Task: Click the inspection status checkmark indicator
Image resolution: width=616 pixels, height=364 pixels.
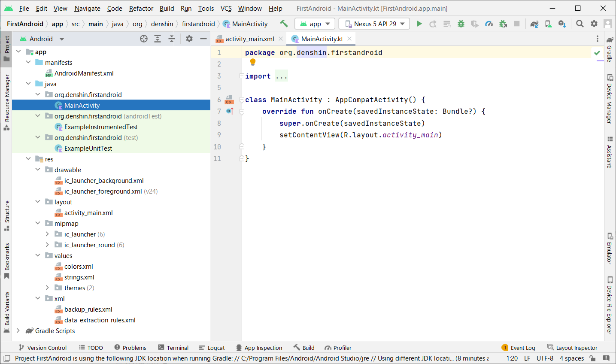Action: pos(598,52)
